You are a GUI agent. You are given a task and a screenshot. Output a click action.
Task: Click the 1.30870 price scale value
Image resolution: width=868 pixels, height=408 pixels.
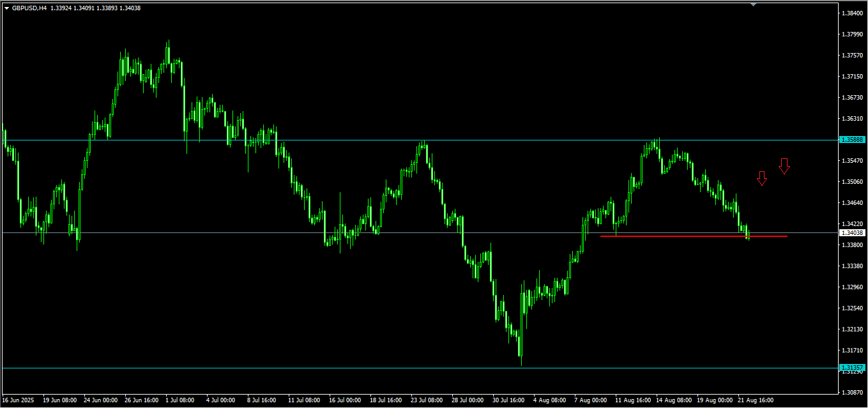coord(852,392)
